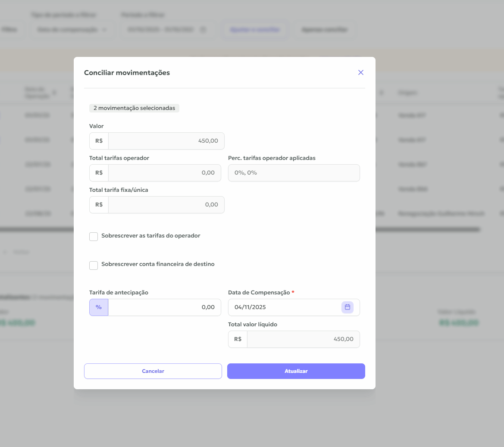Focus the Total tarifa fixa/única field
Image resolution: width=504 pixels, height=447 pixels.
pyautogui.click(x=166, y=205)
